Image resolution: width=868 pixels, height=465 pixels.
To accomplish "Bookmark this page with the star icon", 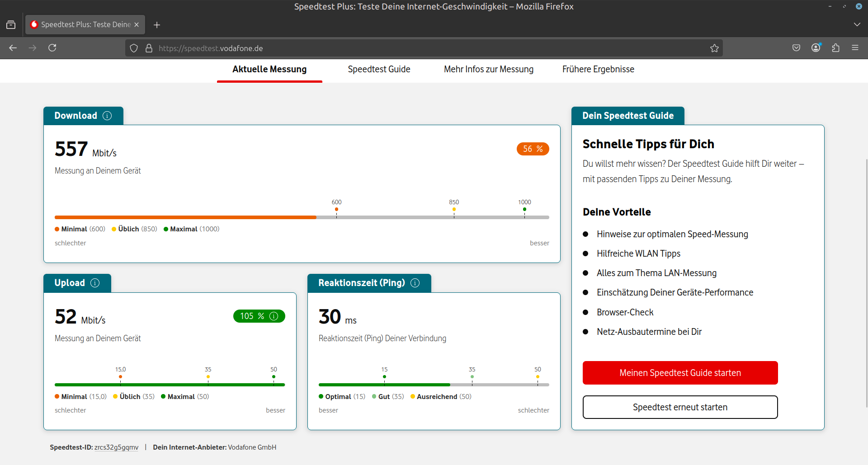I will (714, 48).
